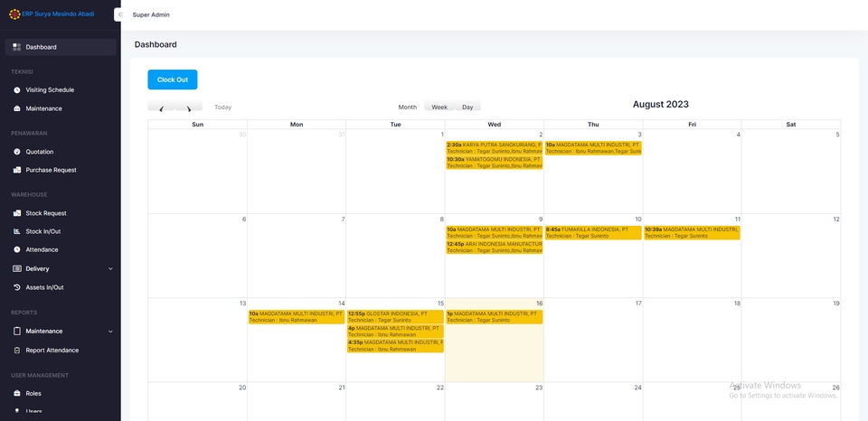
Task: Click the Reports Maintenance clipboard icon
Action: click(x=16, y=331)
